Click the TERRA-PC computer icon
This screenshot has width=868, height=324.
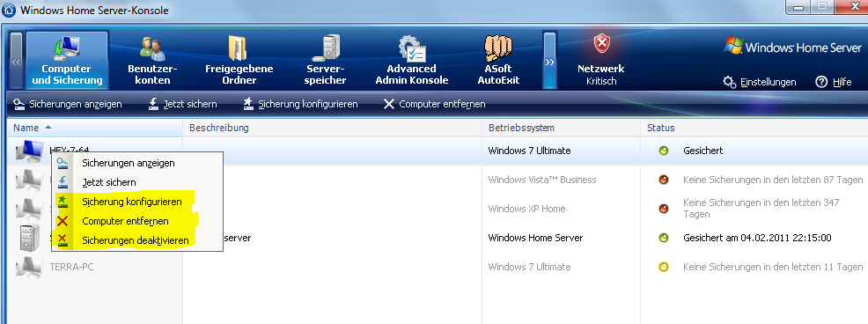click(29, 267)
